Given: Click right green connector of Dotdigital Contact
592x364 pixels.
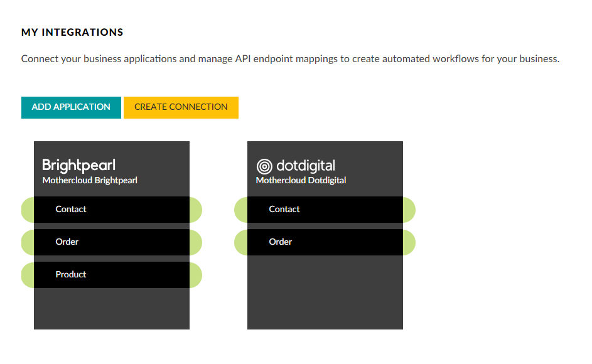Looking at the screenshot, I should click(409, 210).
